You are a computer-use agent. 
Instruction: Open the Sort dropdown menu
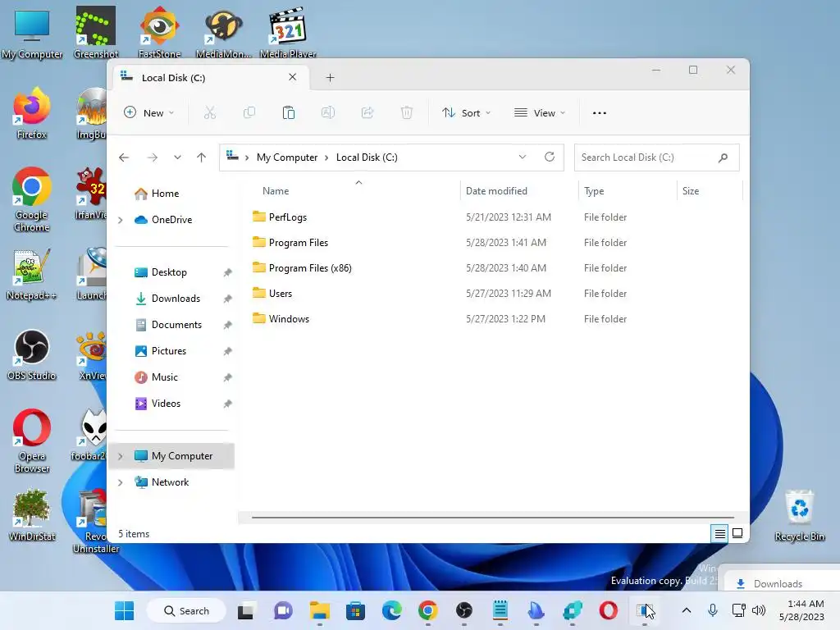pos(466,113)
